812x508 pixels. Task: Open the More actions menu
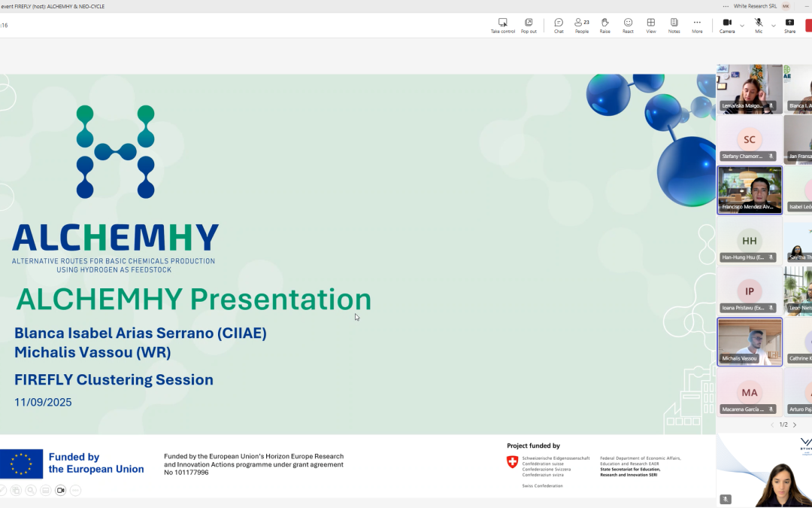coord(697,26)
